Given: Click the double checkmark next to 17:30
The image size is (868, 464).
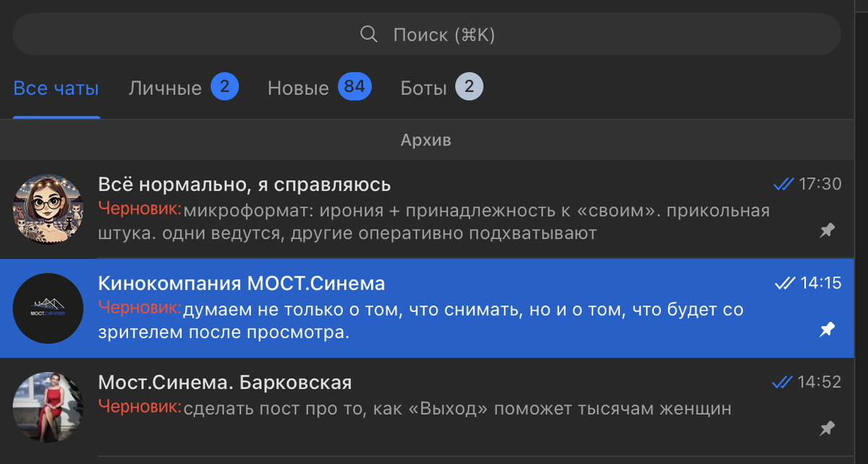Looking at the screenshot, I should click(x=784, y=184).
